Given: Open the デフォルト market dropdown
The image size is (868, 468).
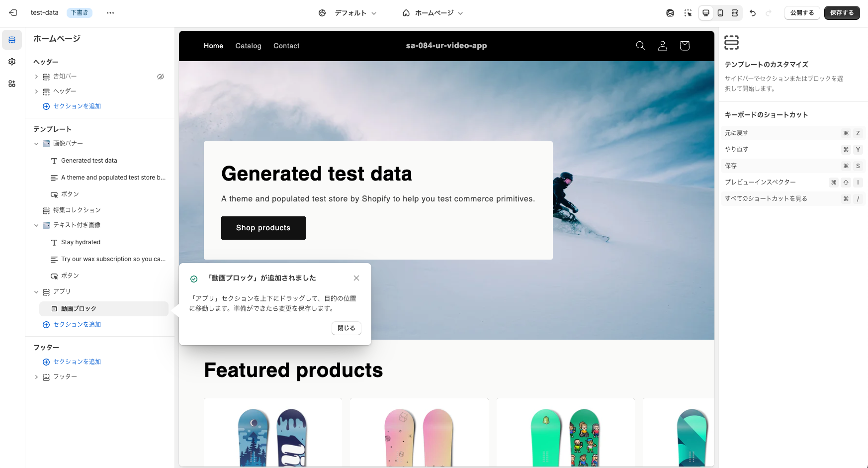Looking at the screenshot, I should coord(347,13).
